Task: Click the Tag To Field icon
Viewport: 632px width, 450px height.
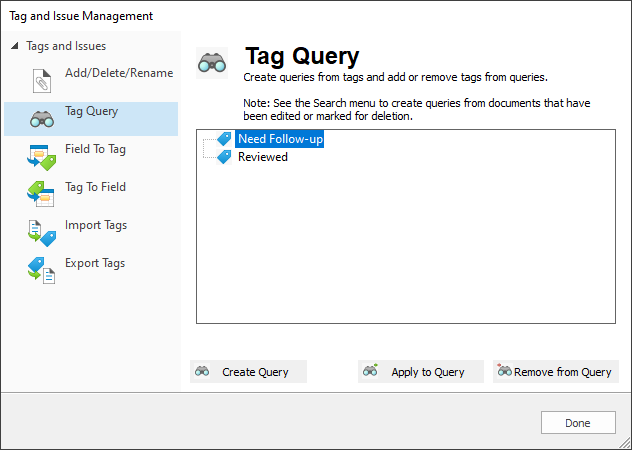Action: point(41,194)
